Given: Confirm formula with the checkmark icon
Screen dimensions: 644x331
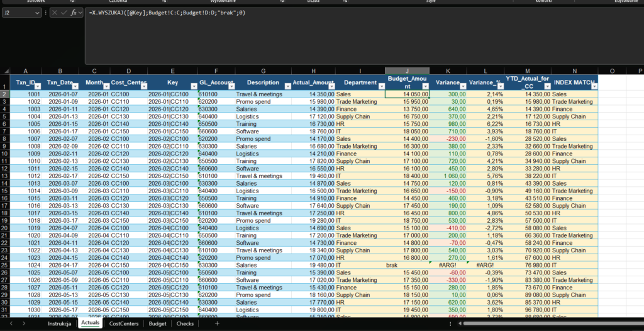Looking at the screenshot, I should [64, 13].
